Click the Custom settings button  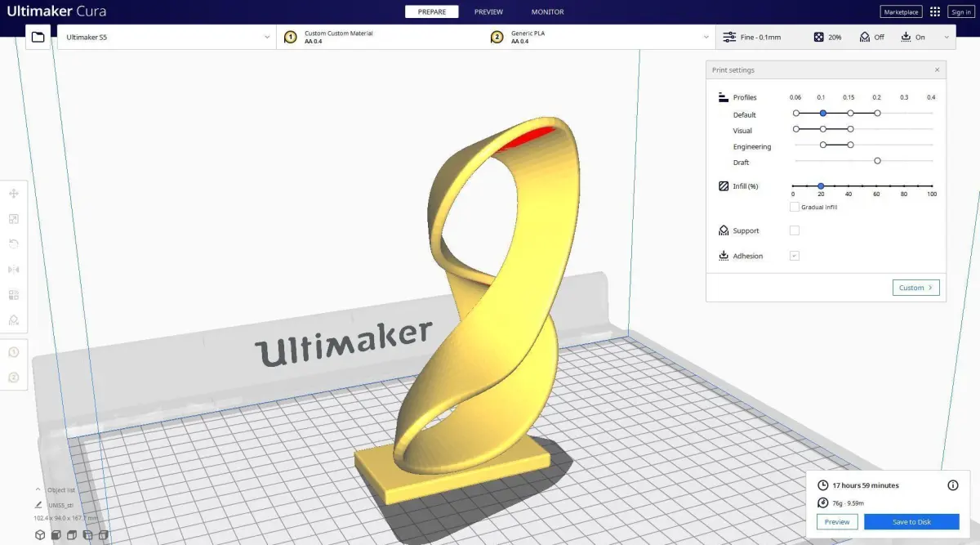point(916,288)
